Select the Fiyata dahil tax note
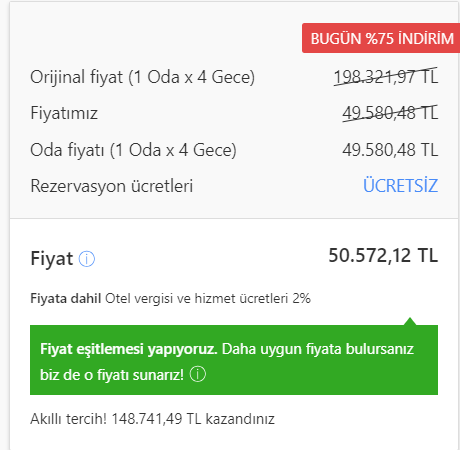Screen dimensions: 460x450 click(170, 298)
